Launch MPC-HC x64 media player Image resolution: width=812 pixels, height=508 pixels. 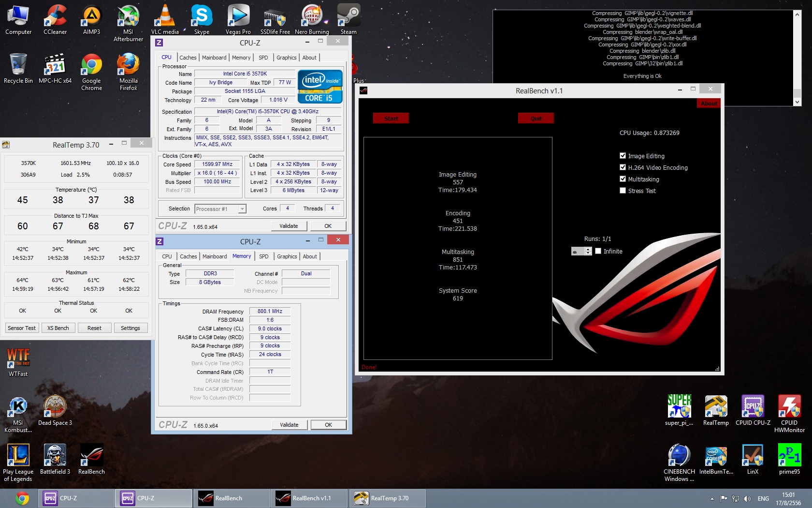[55, 68]
